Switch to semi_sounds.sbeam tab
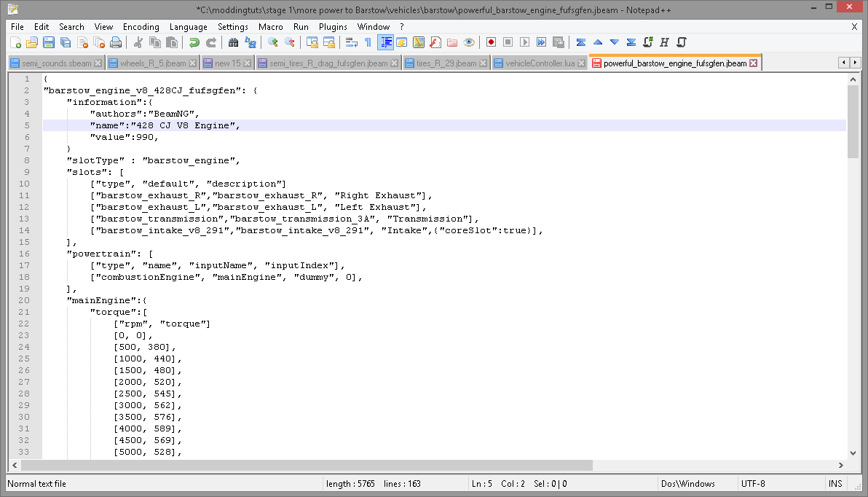 57,63
